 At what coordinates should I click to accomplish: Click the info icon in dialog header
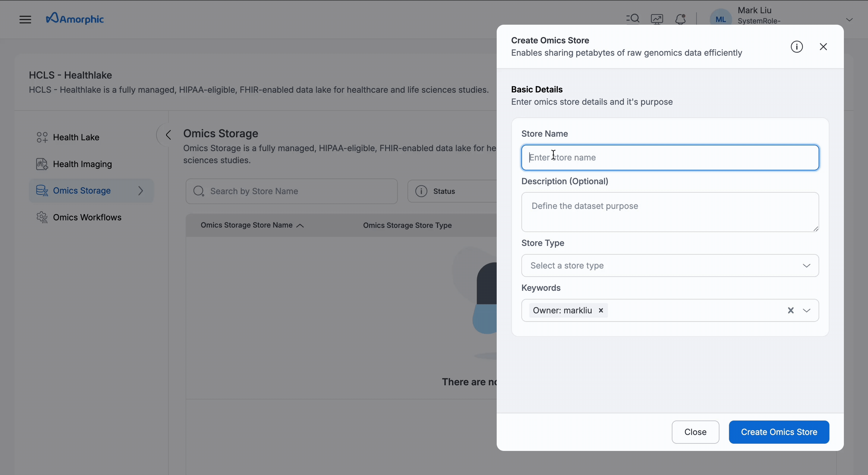(x=797, y=47)
